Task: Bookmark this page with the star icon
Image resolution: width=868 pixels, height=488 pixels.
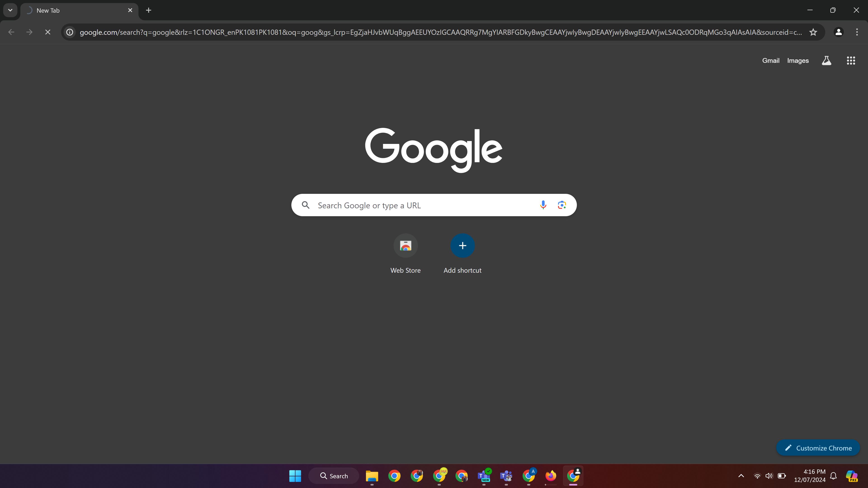Action: tap(813, 32)
